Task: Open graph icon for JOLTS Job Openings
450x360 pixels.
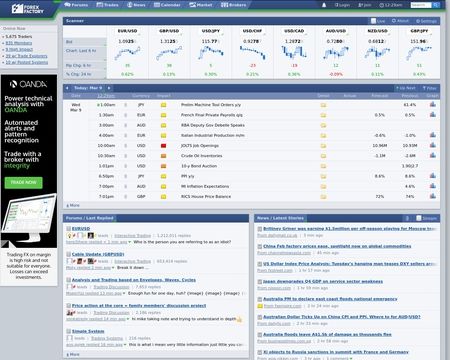Action: (433, 145)
